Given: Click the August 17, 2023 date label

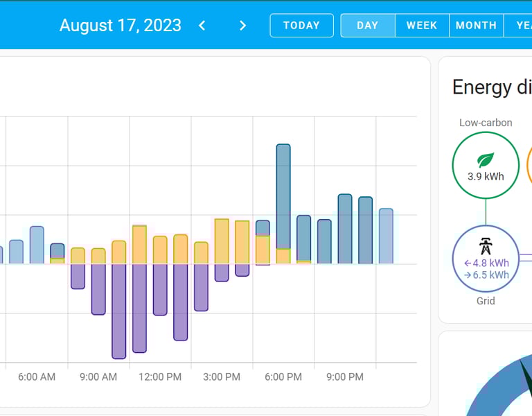Looking at the screenshot, I should pyautogui.click(x=121, y=26).
